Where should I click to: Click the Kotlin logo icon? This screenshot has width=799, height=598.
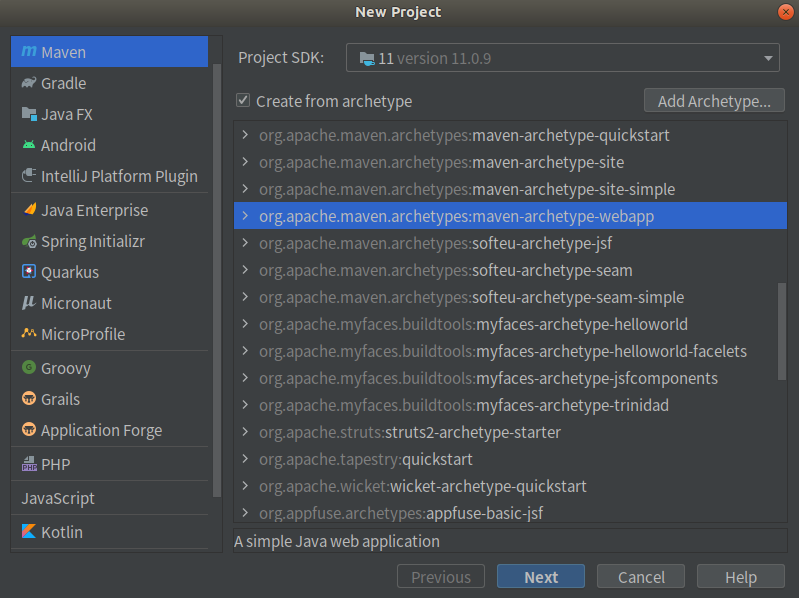point(29,531)
